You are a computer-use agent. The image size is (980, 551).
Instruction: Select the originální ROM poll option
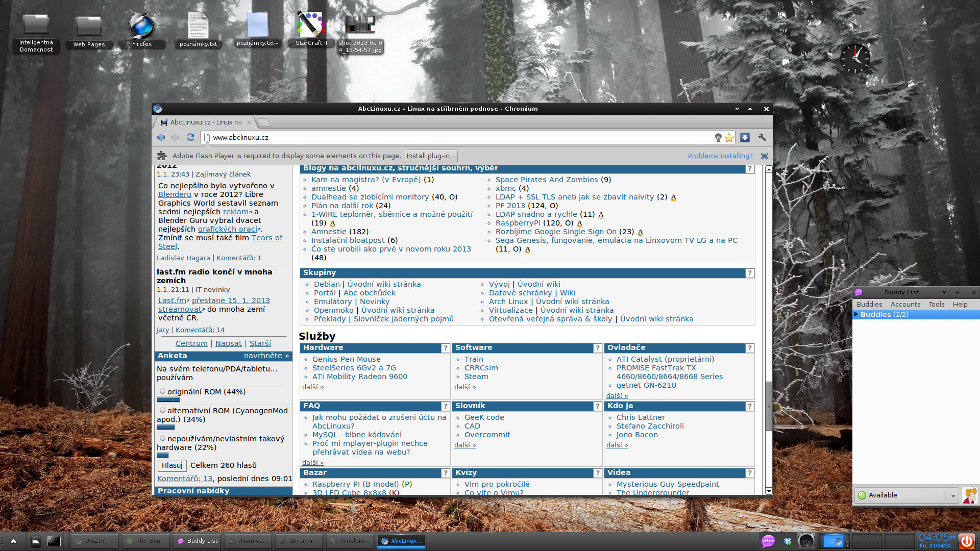[162, 391]
